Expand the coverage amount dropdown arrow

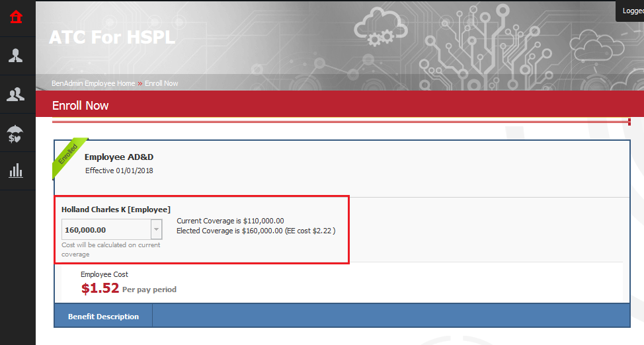[x=156, y=230]
